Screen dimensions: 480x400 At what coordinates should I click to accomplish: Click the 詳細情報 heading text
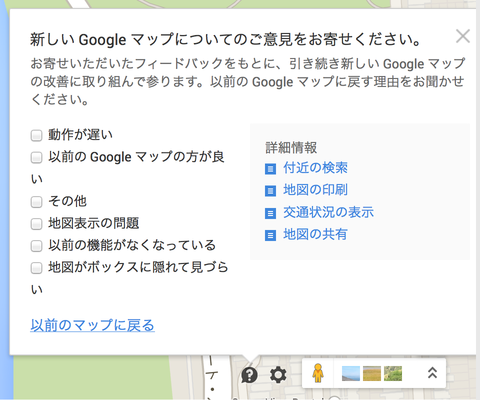point(291,147)
